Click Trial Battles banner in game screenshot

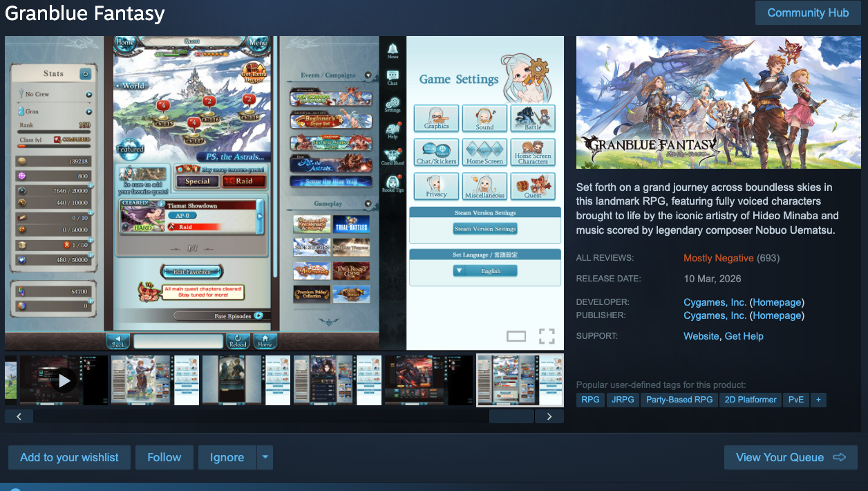pos(351,224)
